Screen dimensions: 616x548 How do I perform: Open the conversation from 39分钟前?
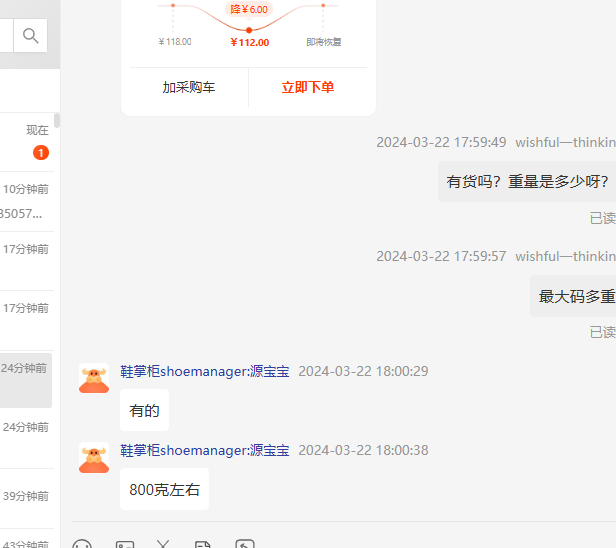[27, 498]
